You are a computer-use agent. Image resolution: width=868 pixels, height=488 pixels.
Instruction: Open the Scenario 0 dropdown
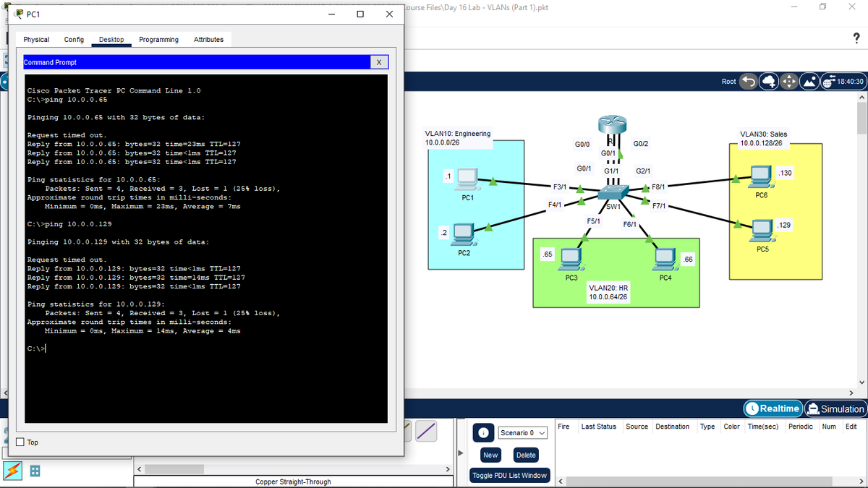coord(522,432)
